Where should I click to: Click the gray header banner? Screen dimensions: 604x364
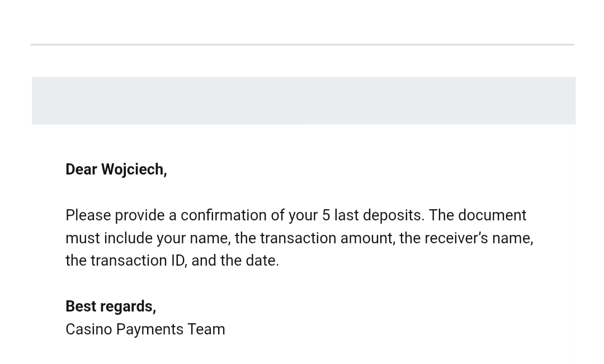[303, 101]
